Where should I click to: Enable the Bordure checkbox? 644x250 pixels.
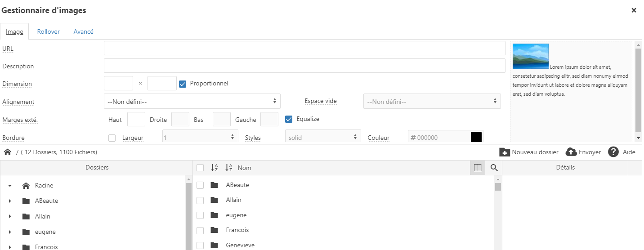(112, 138)
